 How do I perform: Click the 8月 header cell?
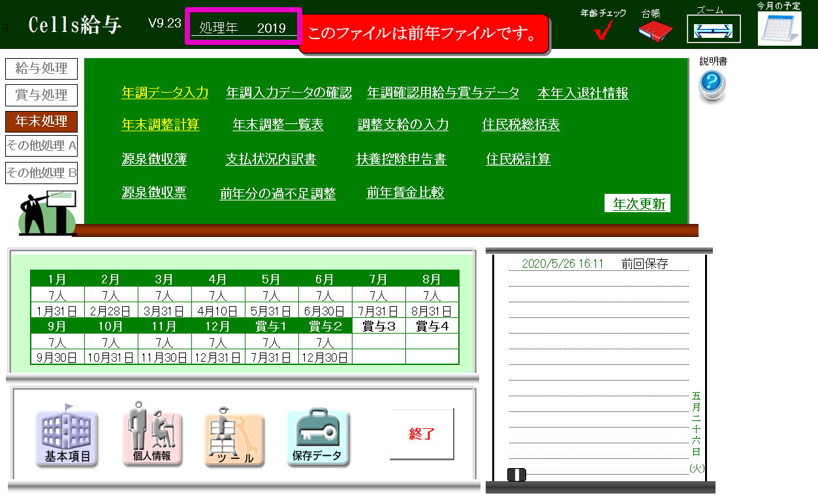coord(432,279)
